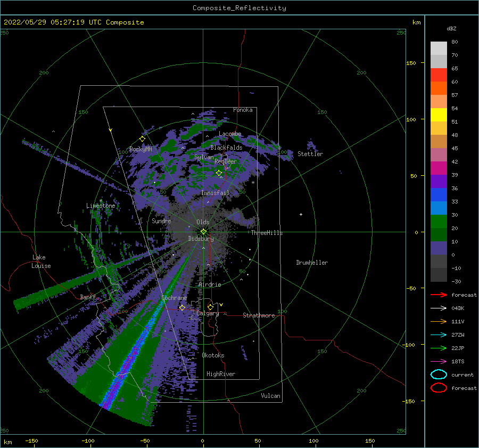Click the Airdrie city label
This screenshot has height=448, width=479.
pyautogui.click(x=210, y=284)
